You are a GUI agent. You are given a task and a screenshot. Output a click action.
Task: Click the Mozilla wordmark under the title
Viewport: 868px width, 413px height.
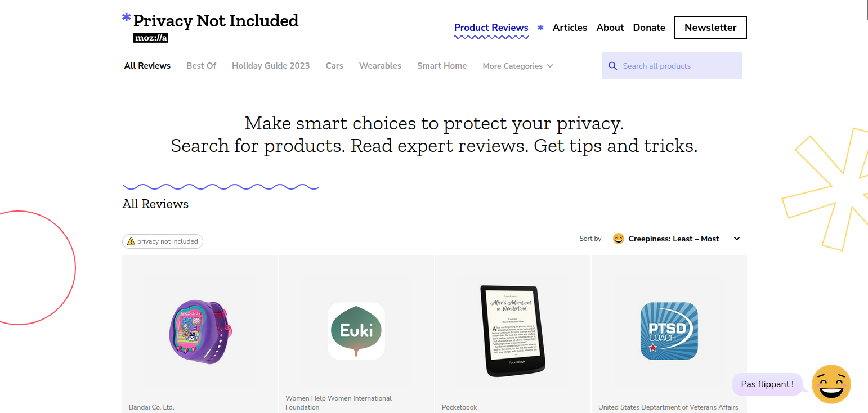click(x=151, y=38)
